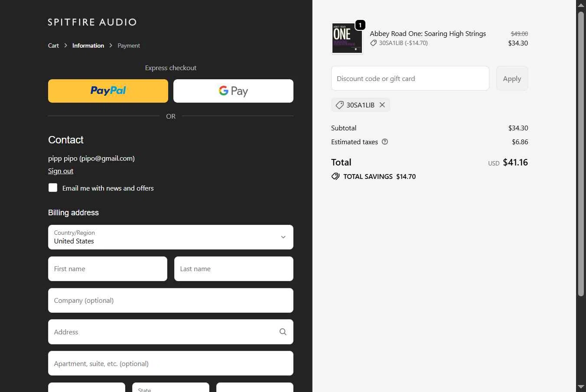
Task: Click the breadcrumb chevron after Information
Action: coord(111,45)
